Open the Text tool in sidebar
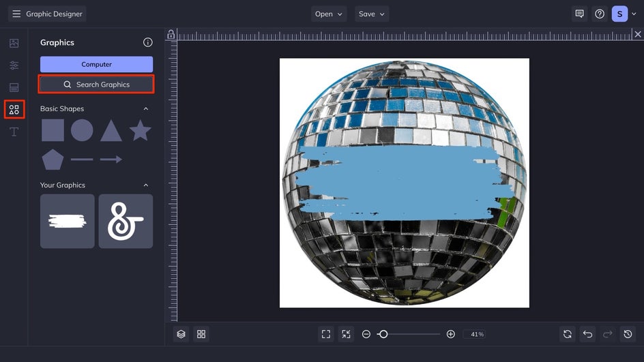Viewport: 644px width, 362px height. tap(14, 132)
